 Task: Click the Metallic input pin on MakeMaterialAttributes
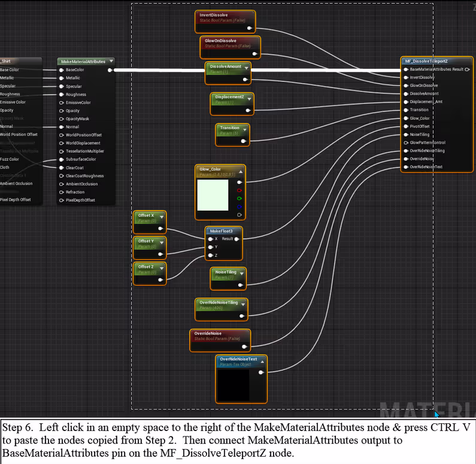(61, 78)
